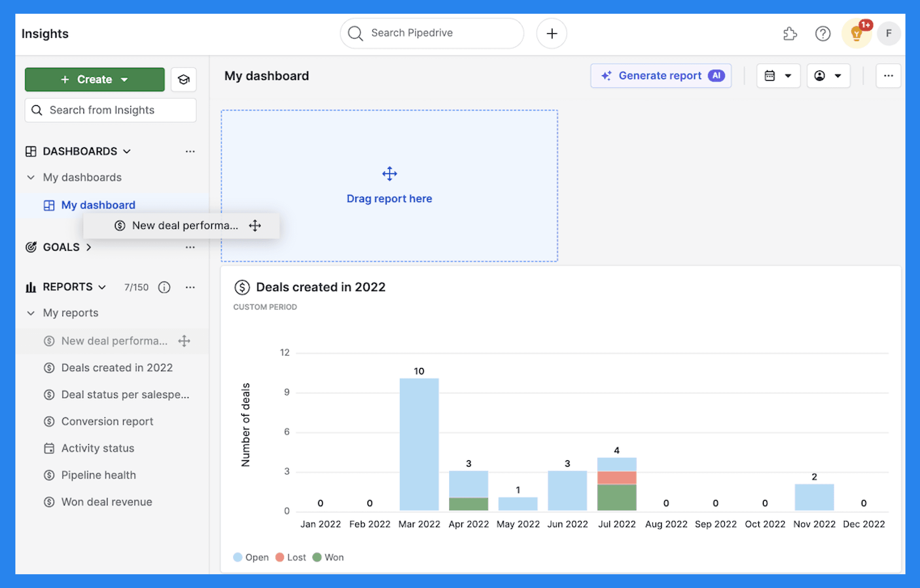Expand the GOALS section chevron
Screen dimensions: 920x588
(x=89, y=247)
